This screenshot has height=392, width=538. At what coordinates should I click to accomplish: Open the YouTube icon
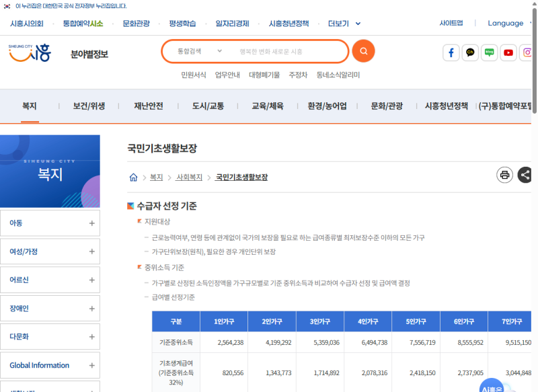pos(508,53)
